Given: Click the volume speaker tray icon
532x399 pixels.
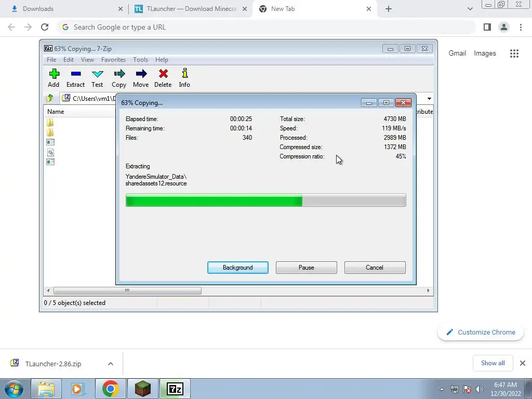Looking at the screenshot, I should click(x=480, y=389).
